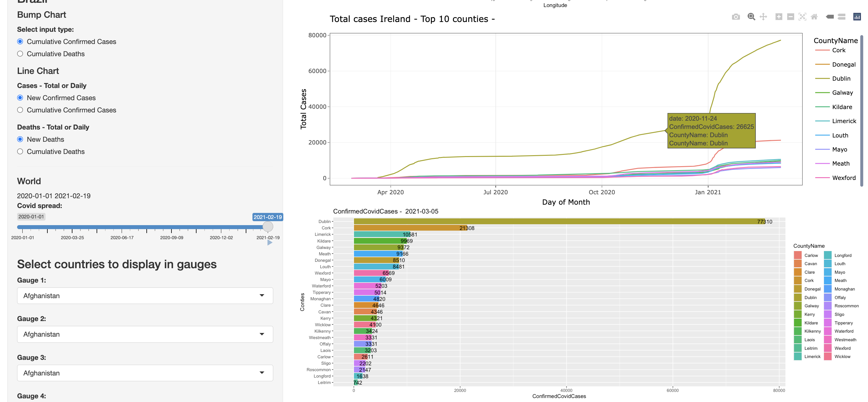Open the Plotly logo link icon
The image size is (868, 402).
click(x=857, y=17)
